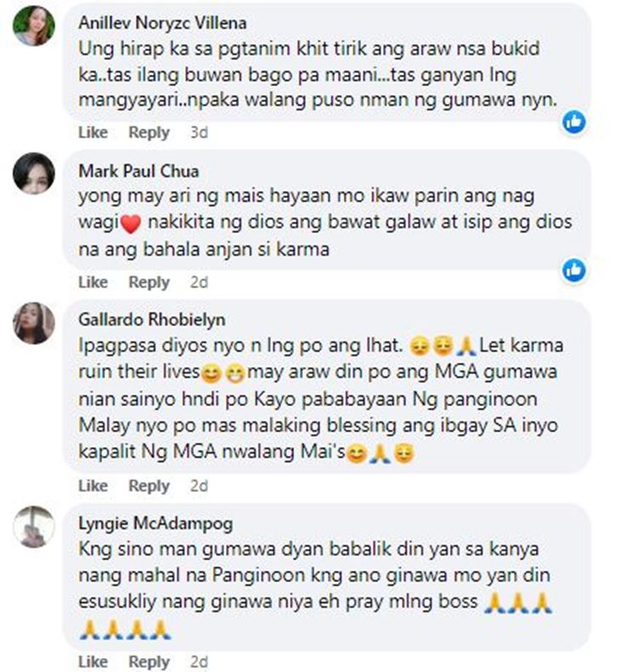Screen dimensions: 637x672
Task: Open the Anillev Noryzc Villena name link
Action: (162, 23)
